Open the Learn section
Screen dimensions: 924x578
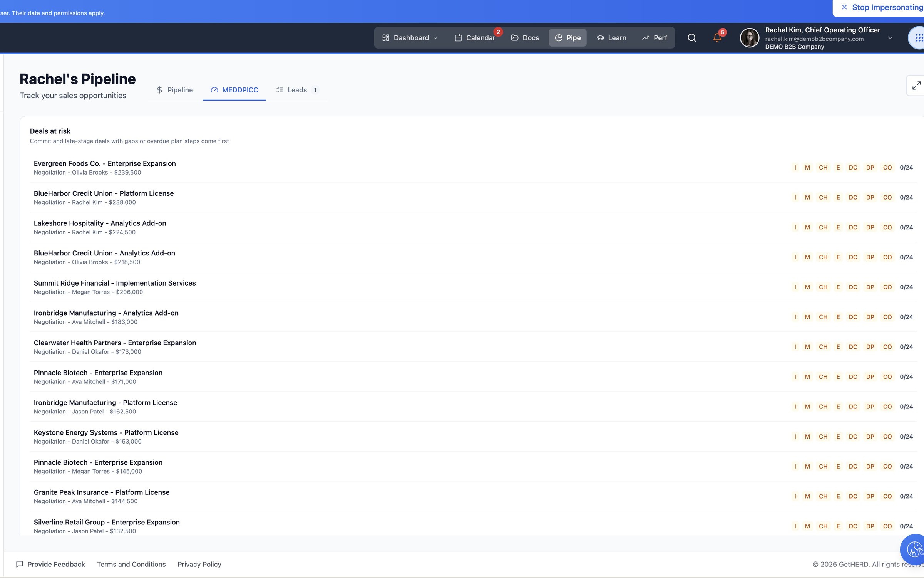click(611, 38)
